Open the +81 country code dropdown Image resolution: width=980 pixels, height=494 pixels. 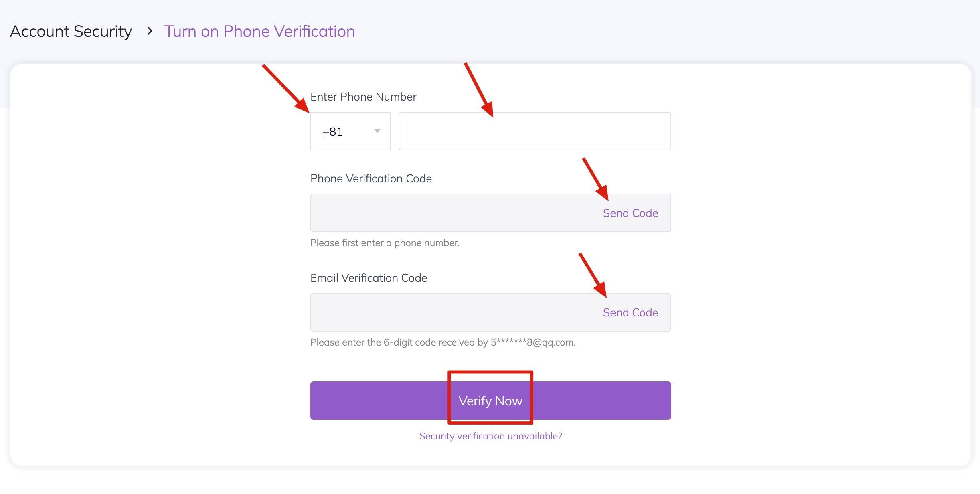click(x=350, y=132)
